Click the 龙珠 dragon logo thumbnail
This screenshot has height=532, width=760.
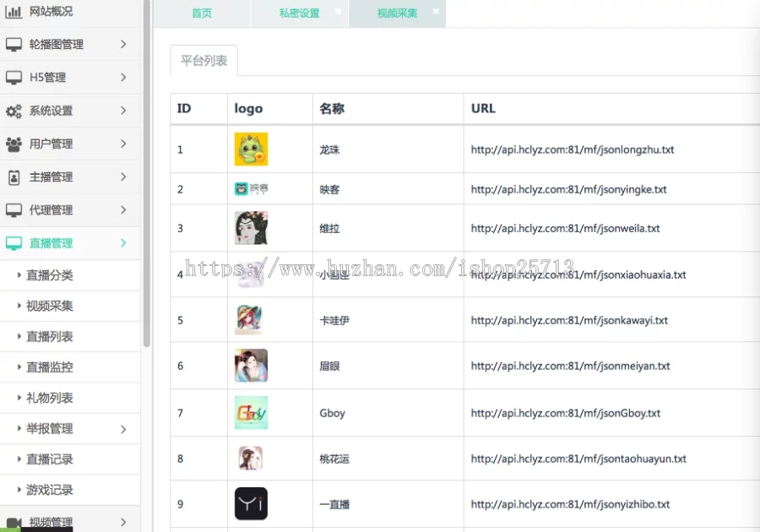click(251, 149)
